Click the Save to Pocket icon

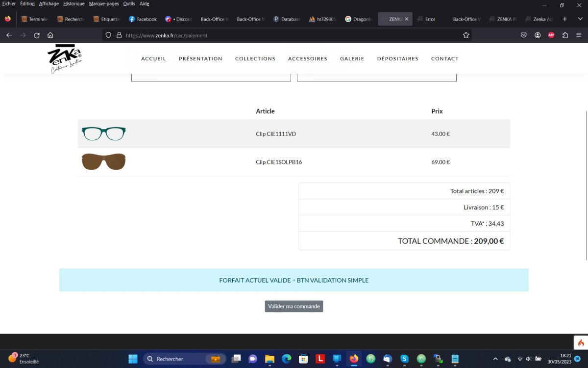pyautogui.click(x=524, y=35)
